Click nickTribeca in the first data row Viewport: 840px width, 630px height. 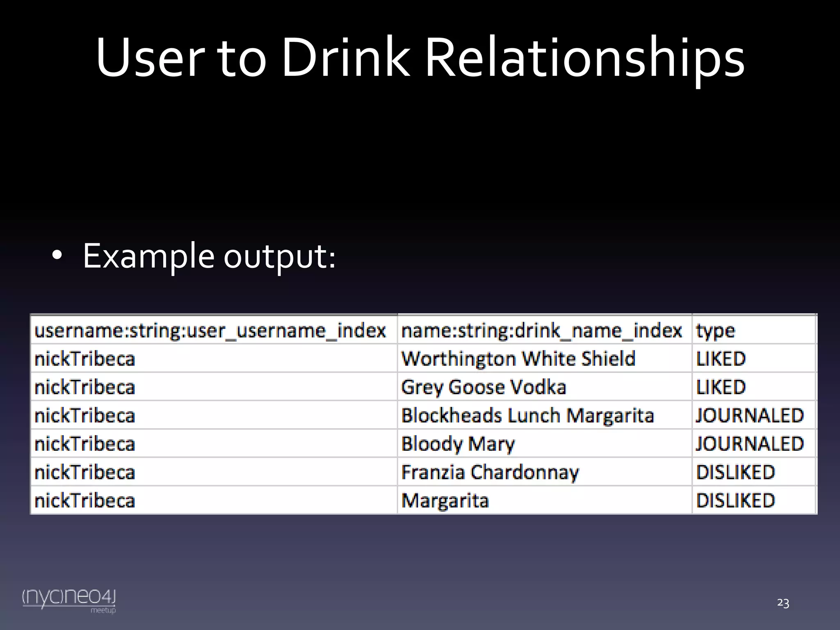pos(85,359)
